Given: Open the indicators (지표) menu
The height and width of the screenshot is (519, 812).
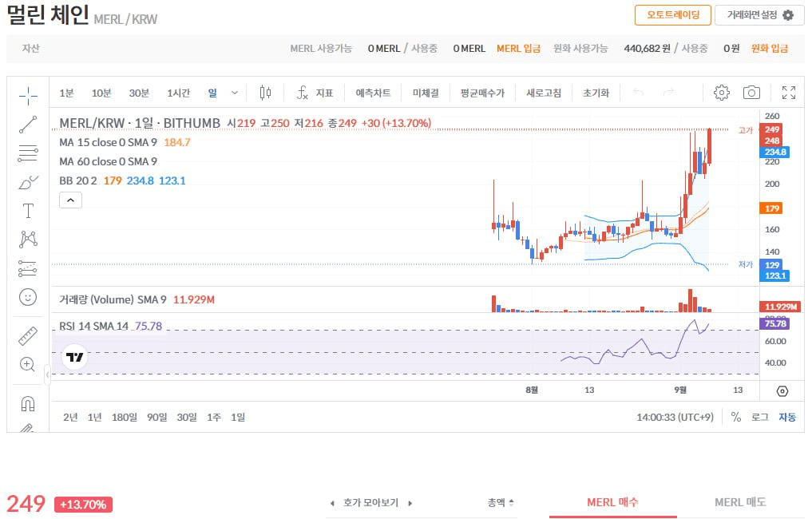Looking at the screenshot, I should pos(315,93).
